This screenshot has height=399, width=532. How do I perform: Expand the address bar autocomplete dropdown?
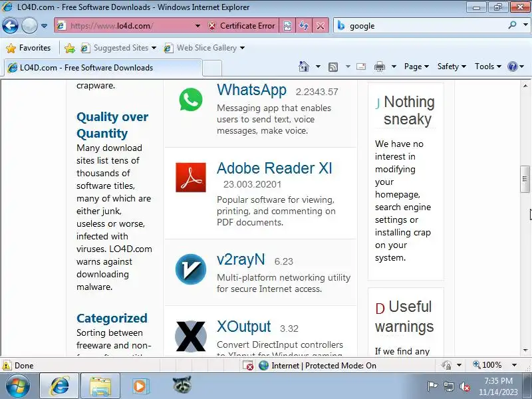pos(198,26)
